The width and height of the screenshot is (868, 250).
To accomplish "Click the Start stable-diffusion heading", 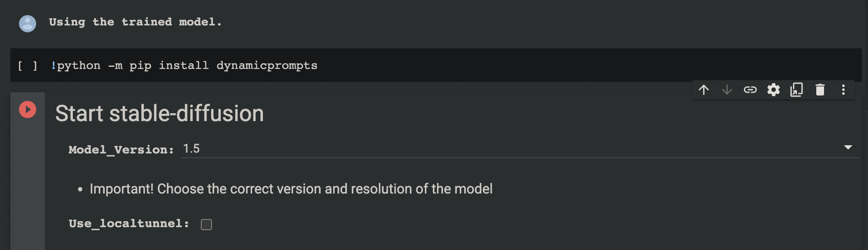I will pyautogui.click(x=160, y=113).
